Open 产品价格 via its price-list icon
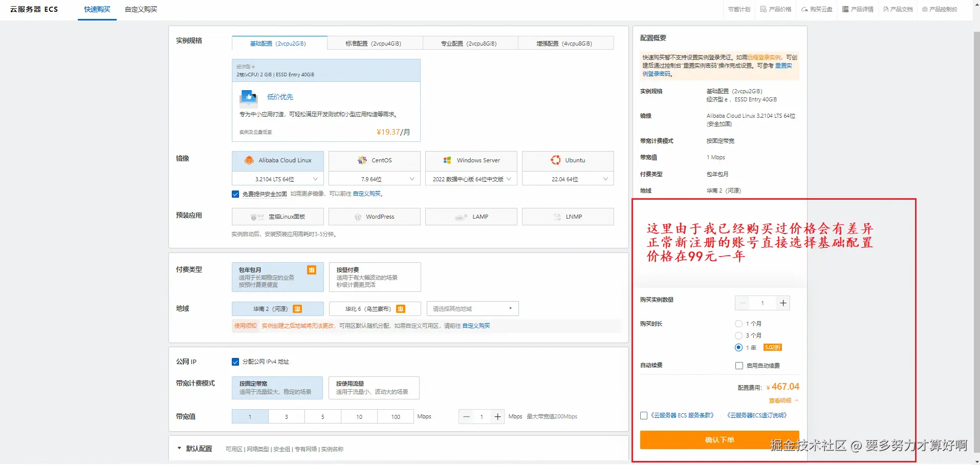The image size is (980, 465). [x=763, y=9]
